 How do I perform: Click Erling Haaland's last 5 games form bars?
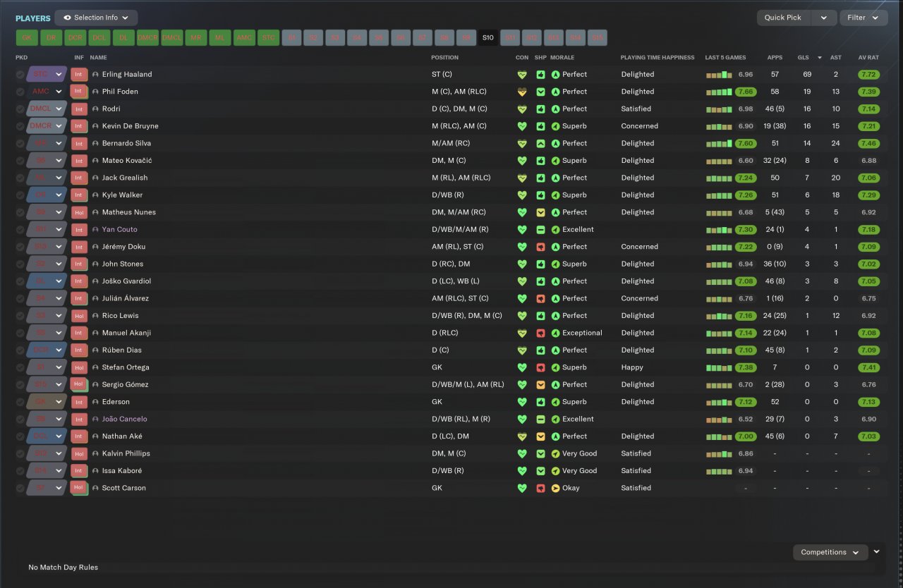[x=719, y=74]
